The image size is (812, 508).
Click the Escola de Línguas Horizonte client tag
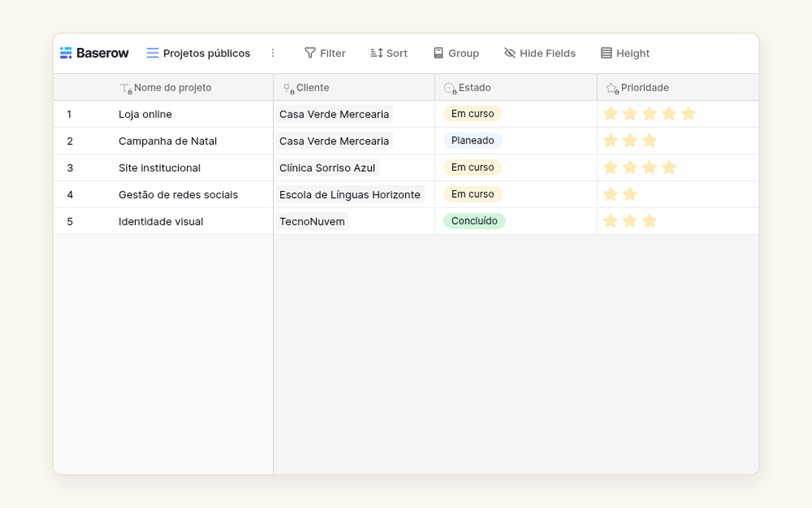tap(350, 194)
